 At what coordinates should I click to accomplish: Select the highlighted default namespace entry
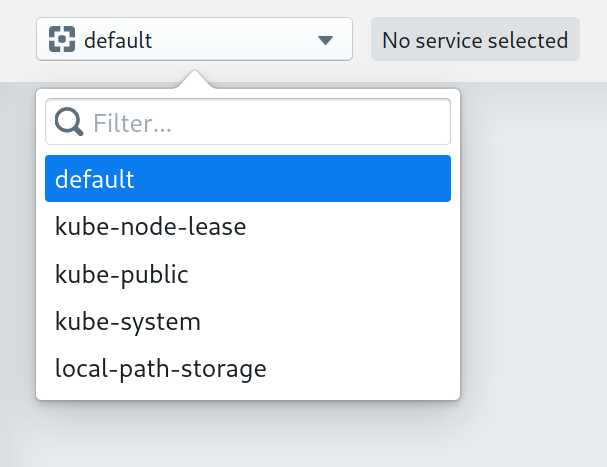[248, 179]
